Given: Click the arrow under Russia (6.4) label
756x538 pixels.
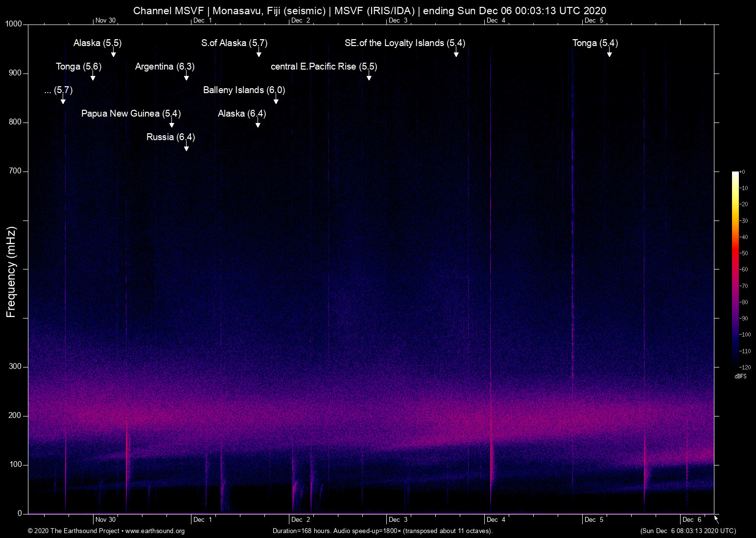Looking at the screenshot, I should pos(186,147).
